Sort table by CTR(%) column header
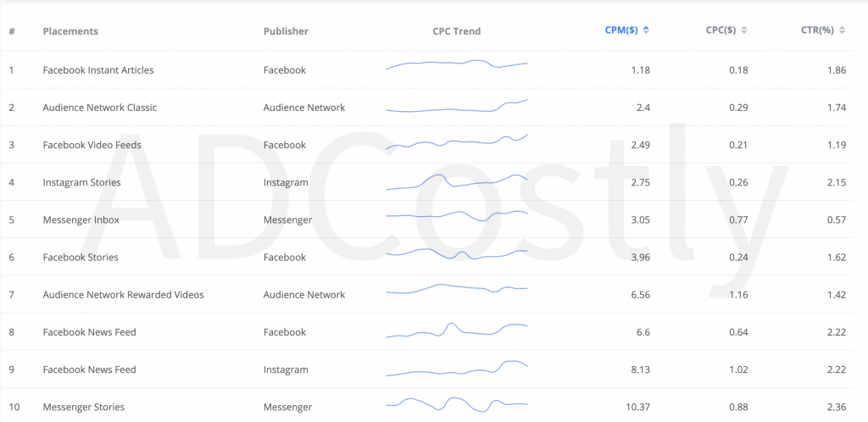 click(x=818, y=31)
